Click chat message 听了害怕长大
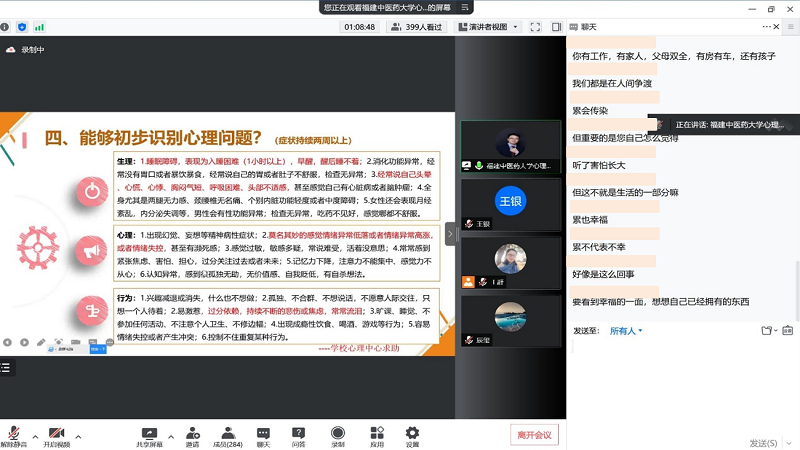Viewport: 800px width, 450px height. click(x=598, y=165)
